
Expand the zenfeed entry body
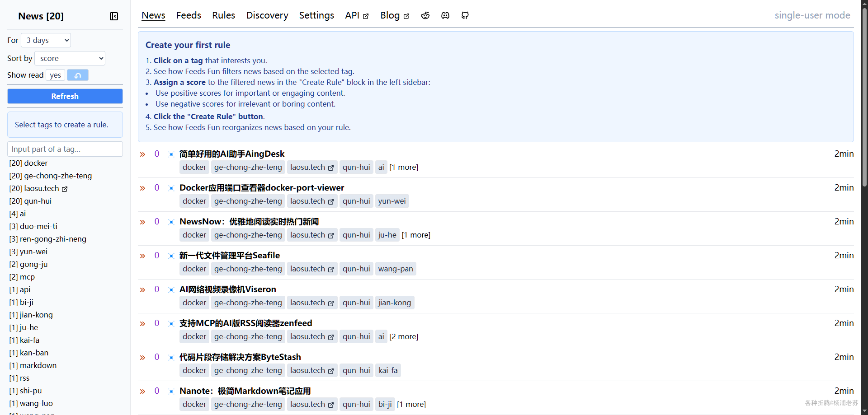click(142, 324)
